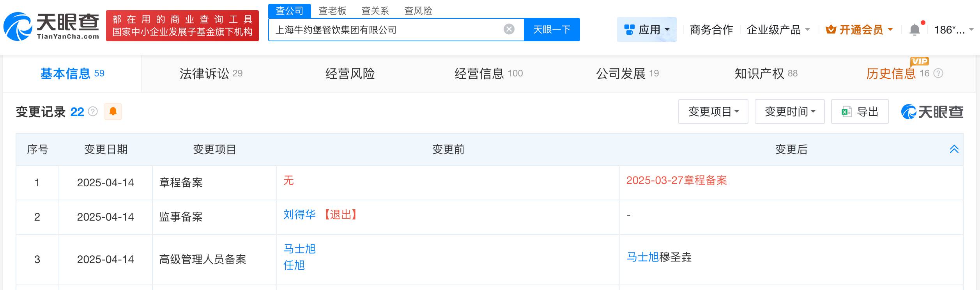Open the 刘得华 person link
Image resolution: width=980 pixels, height=290 pixels.
(299, 215)
